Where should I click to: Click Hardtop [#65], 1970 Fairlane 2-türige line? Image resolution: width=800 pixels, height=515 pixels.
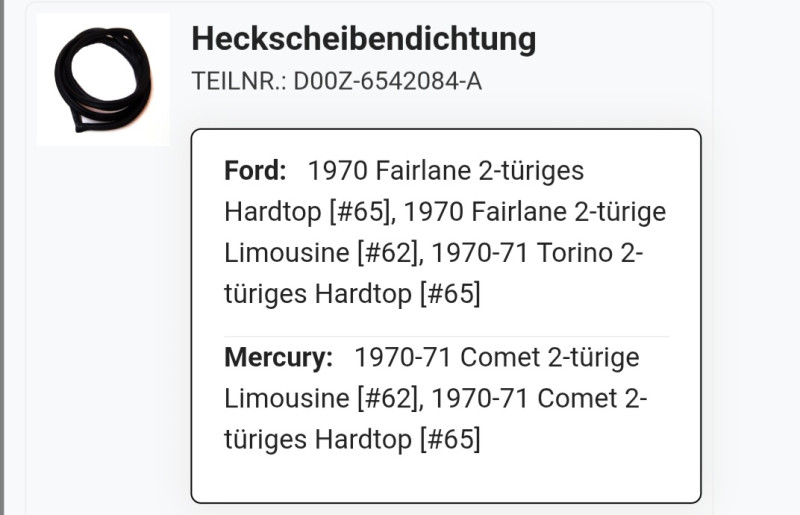pyautogui.click(x=445, y=212)
